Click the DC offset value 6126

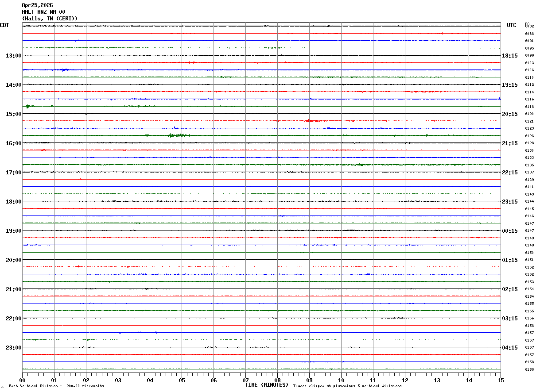click(529, 136)
